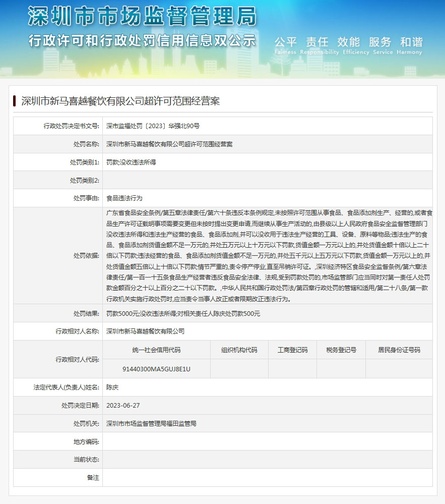Image resolution: width=445 pixels, height=504 pixels.
Task: Click the 税务登记号 column header
Action: pos(341,350)
